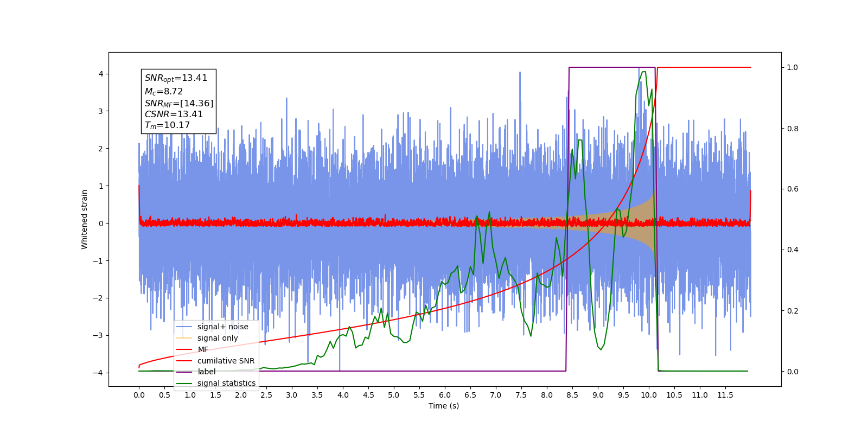The height and width of the screenshot is (434, 868).
Task: Click the Mc=8.72 annotation text
Action: (x=163, y=92)
